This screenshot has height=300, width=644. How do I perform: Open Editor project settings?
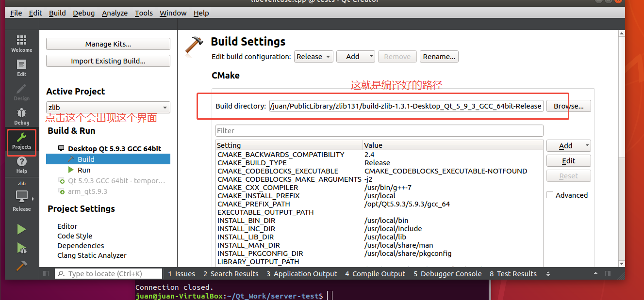tap(67, 226)
